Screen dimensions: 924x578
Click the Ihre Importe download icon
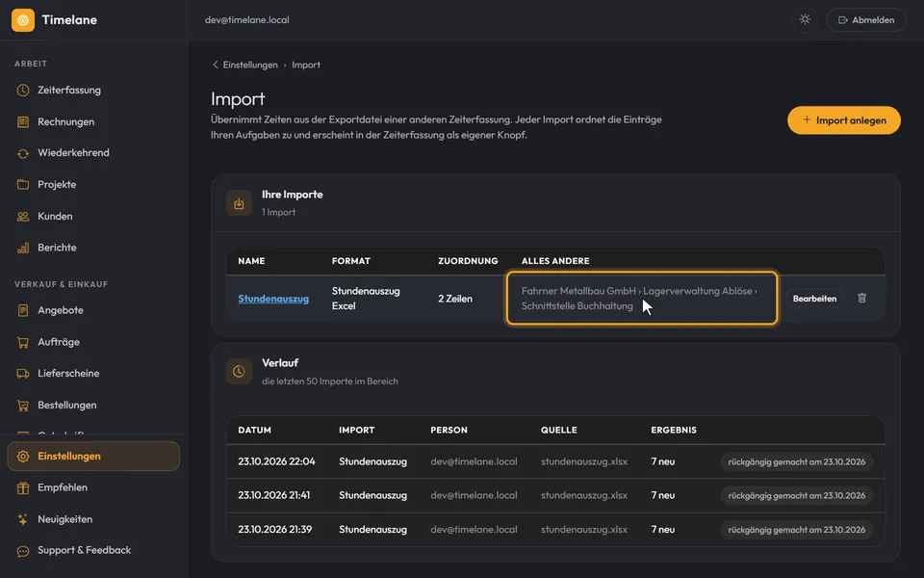[239, 203]
